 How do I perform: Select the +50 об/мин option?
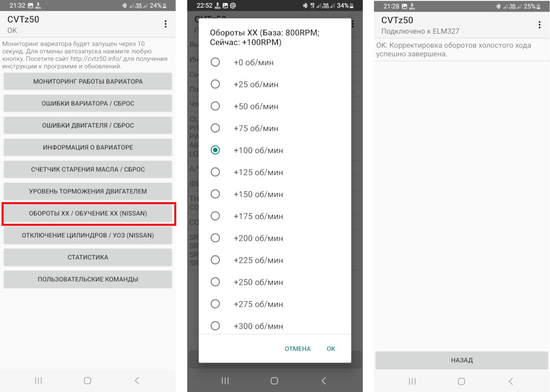215,106
